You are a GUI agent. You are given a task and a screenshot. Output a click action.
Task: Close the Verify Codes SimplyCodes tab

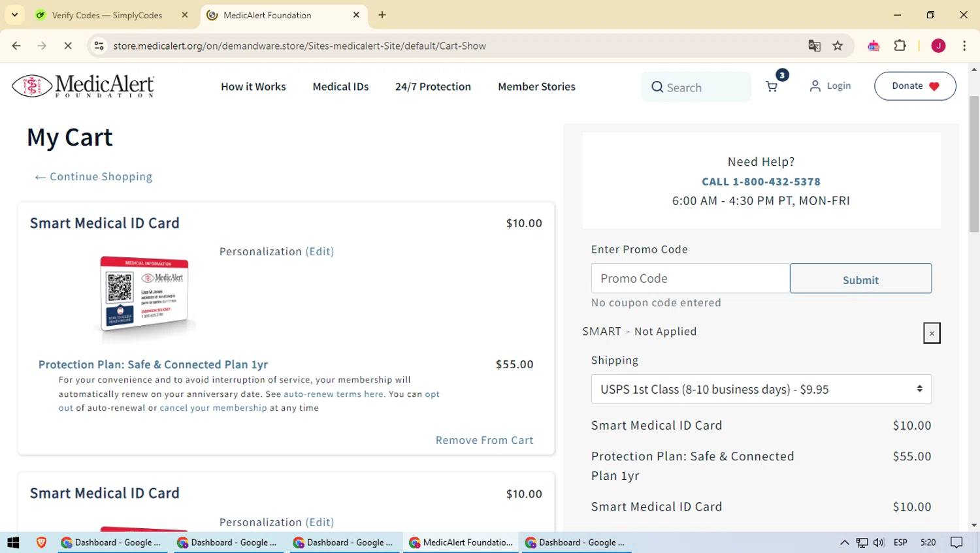[x=185, y=15]
